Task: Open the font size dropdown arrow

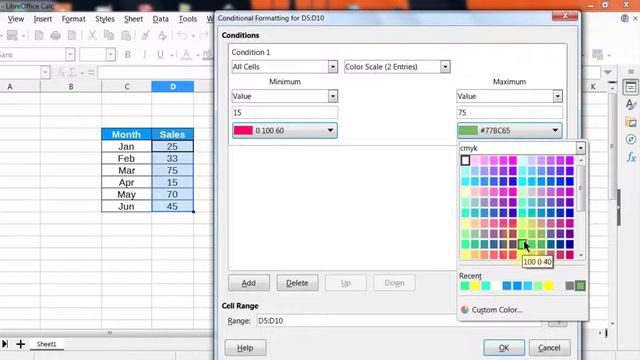Action: (x=110, y=54)
